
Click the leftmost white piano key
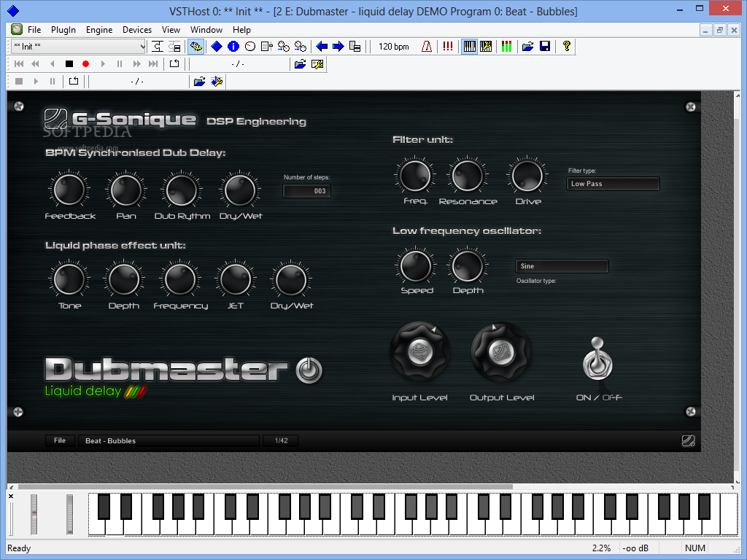(96, 528)
